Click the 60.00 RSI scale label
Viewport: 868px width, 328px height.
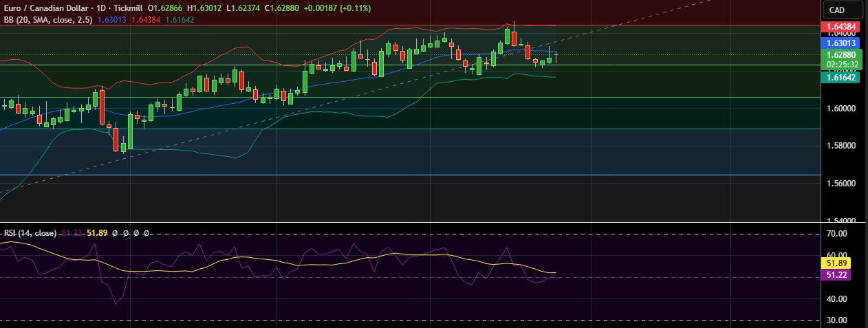click(837, 256)
